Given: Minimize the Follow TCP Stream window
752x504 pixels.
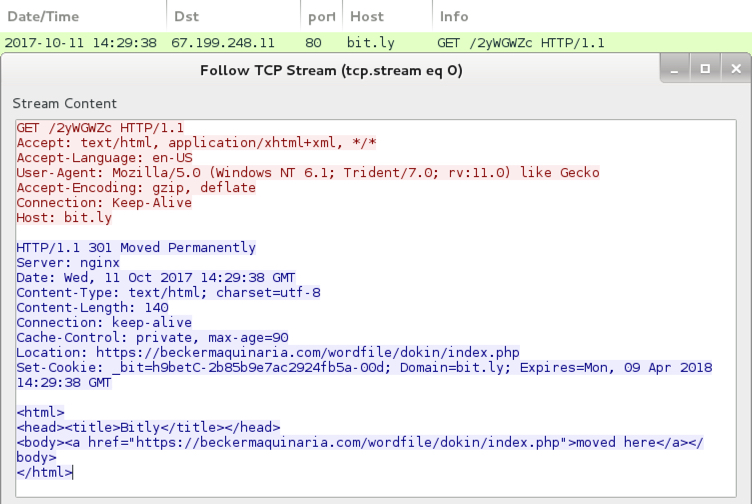Looking at the screenshot, I should click(675, 69).
